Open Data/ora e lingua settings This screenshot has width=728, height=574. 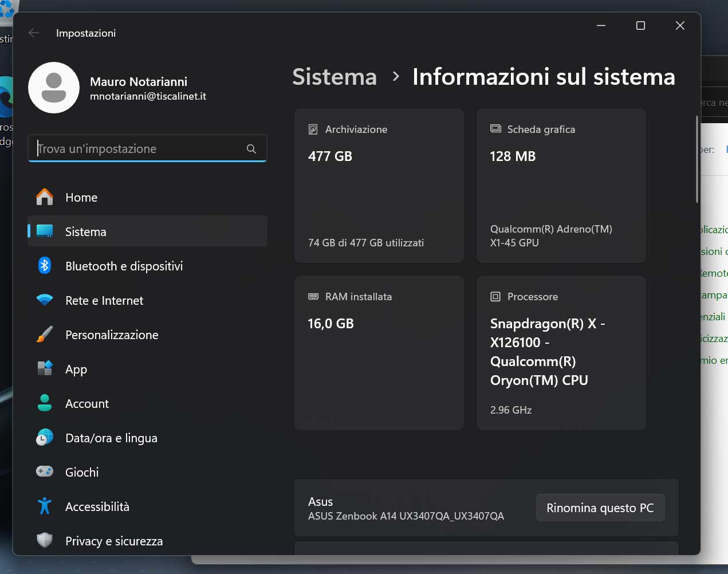[111, 438]
